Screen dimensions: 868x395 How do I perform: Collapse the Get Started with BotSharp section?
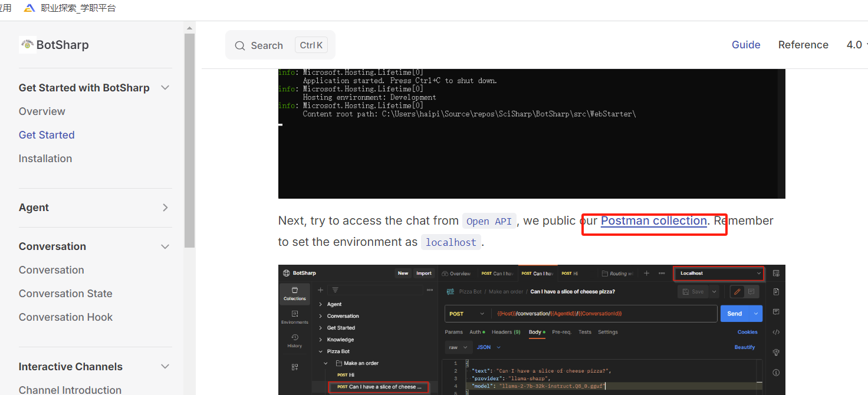click(165, 88)
